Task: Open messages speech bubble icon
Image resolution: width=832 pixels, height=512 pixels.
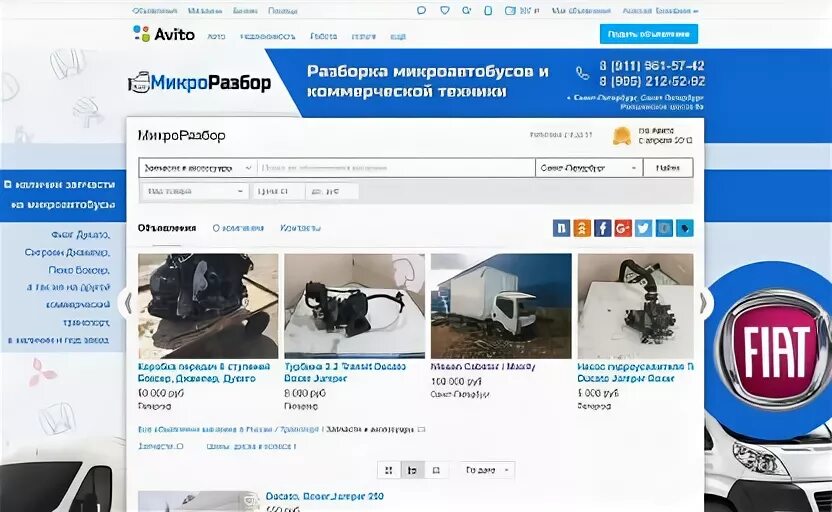Action: tap(421, 10)
